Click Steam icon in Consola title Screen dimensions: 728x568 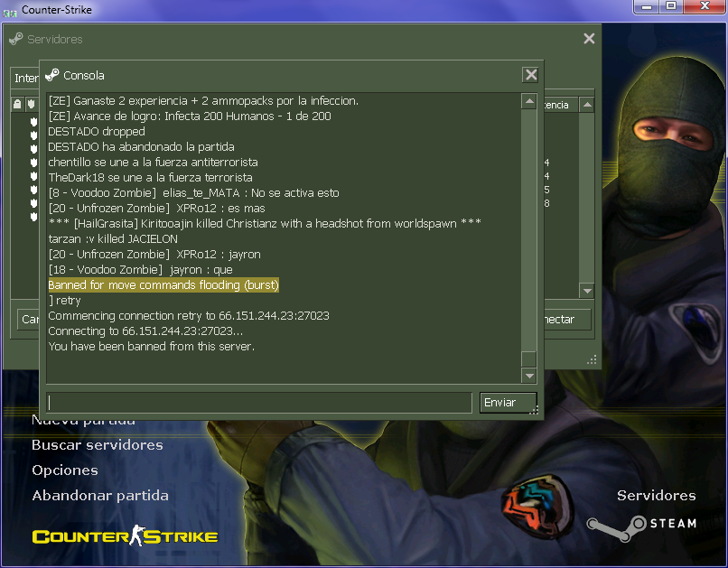pyautogui.click(x=52, y=75)
